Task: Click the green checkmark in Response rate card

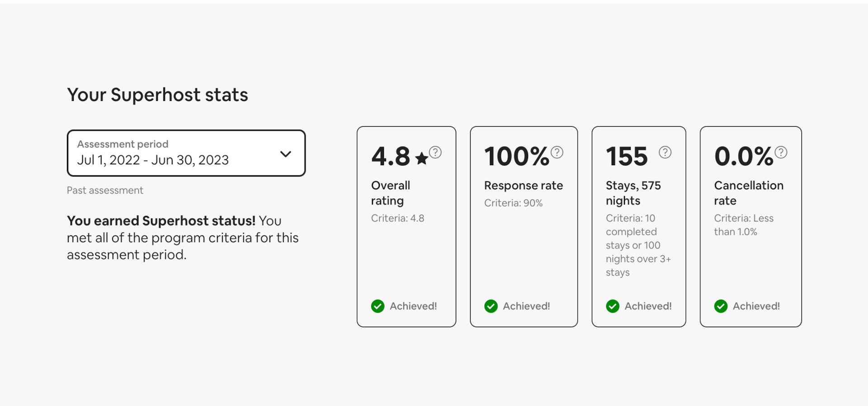Action: point(491,306)
